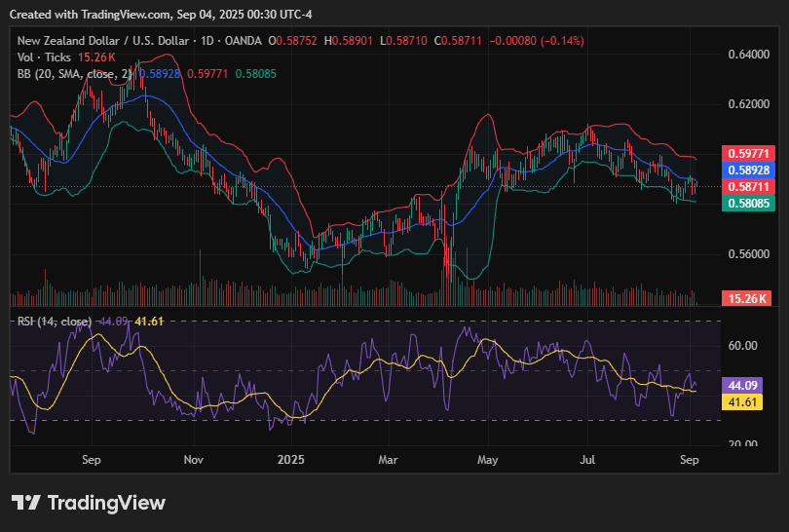Image resolution: width=789 pixels, height=532 pixels.
Task: Click the Created with TradingView.com caption
Action: [161, 15]
